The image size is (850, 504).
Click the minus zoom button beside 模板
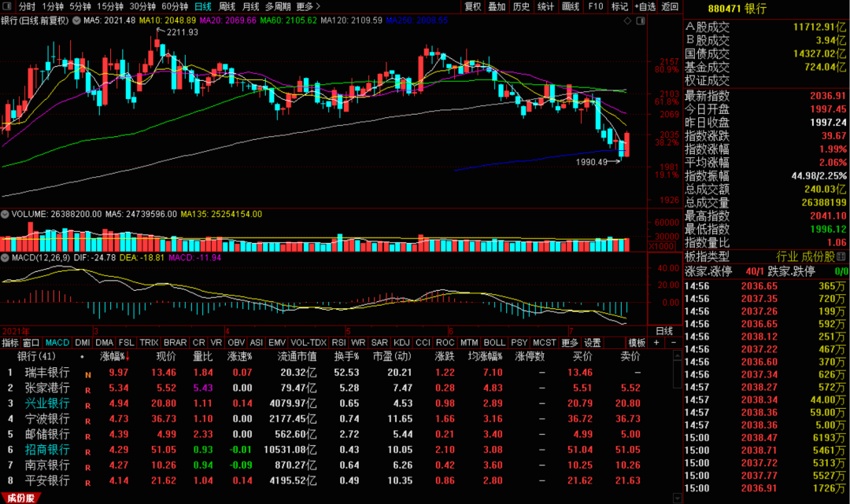[x=674, y=343]
